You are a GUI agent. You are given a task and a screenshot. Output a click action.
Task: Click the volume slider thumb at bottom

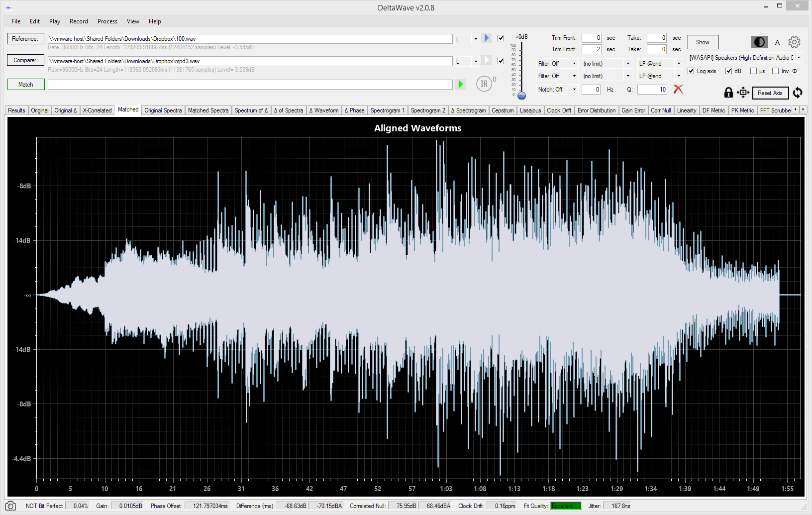point(521,96)
